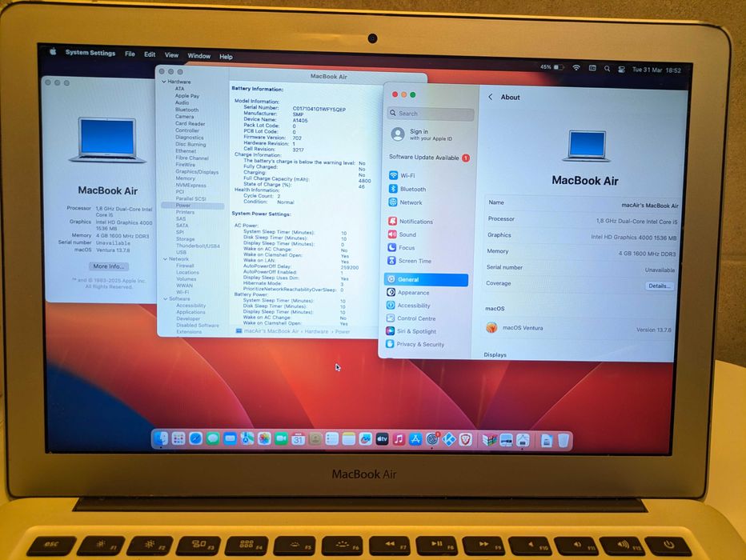Open the Edit menu
This screenshot has height=560, width=746.
tap(150, 54)
